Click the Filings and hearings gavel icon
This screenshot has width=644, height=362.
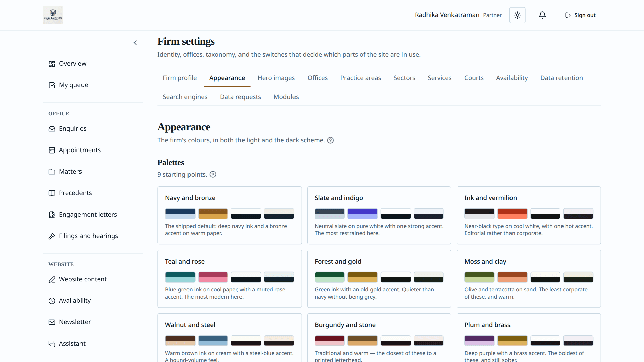coord(52,236)
